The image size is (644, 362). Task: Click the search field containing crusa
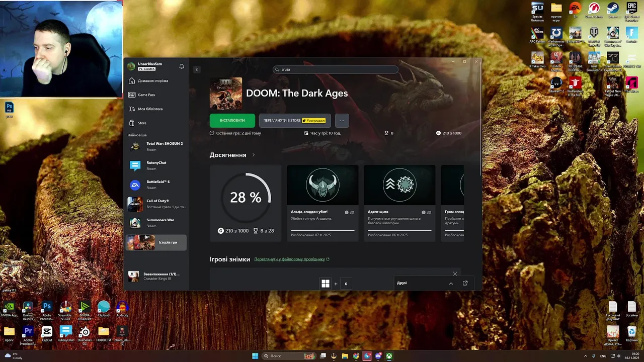tap(335, 69)
